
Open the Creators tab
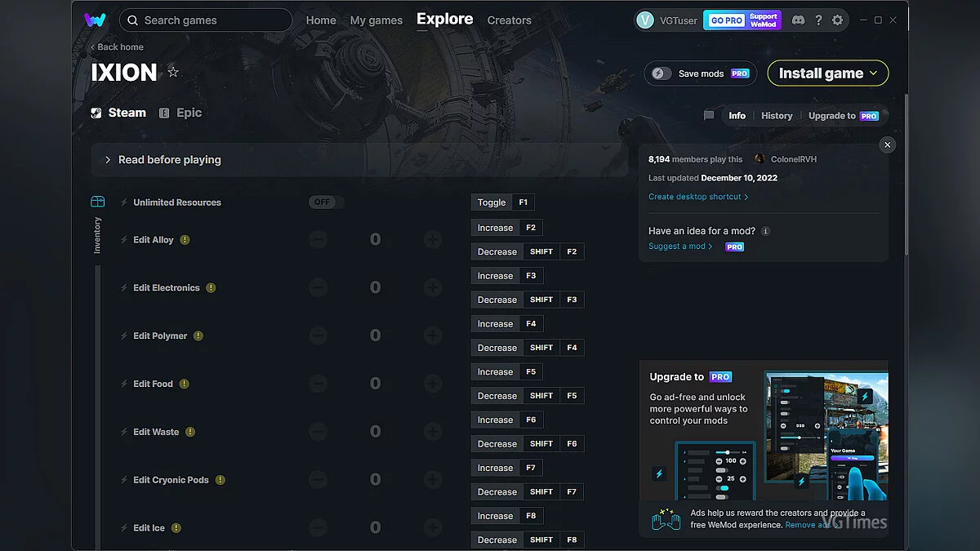[509, 20]
